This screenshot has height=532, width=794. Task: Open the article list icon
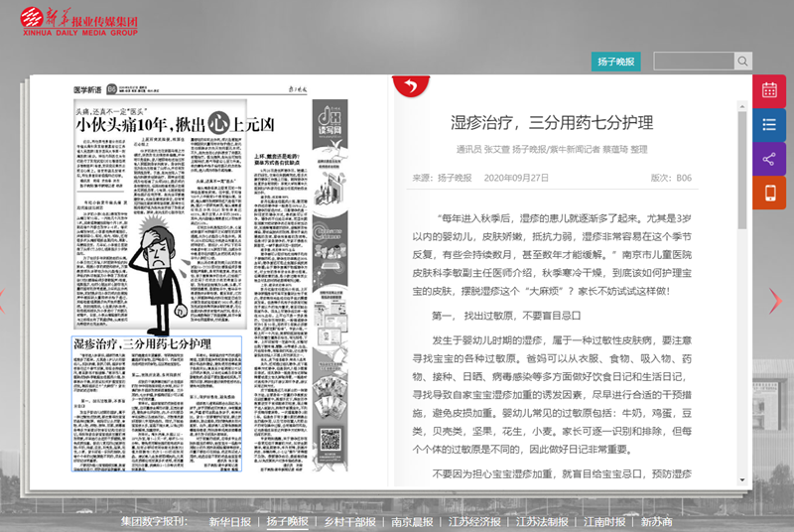tap(769, 124)
